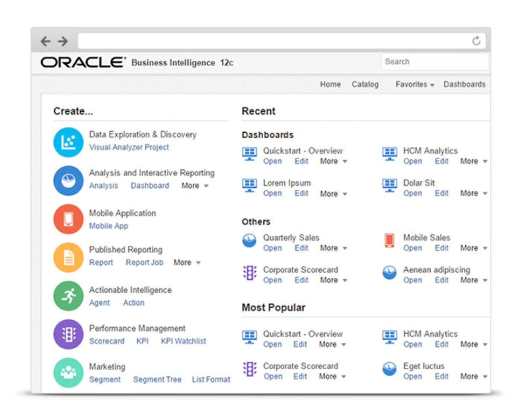Click the Data Exploration & Discovery icon
The width and height of the screenshot is (517, 420).
(x=68, y=142)
